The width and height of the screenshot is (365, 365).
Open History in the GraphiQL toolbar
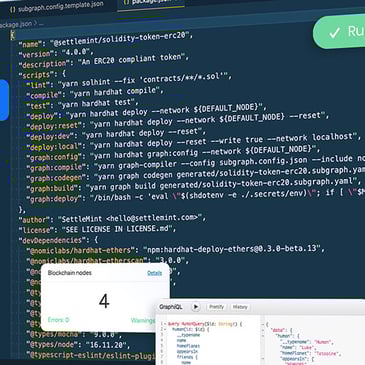pos(240,307)
